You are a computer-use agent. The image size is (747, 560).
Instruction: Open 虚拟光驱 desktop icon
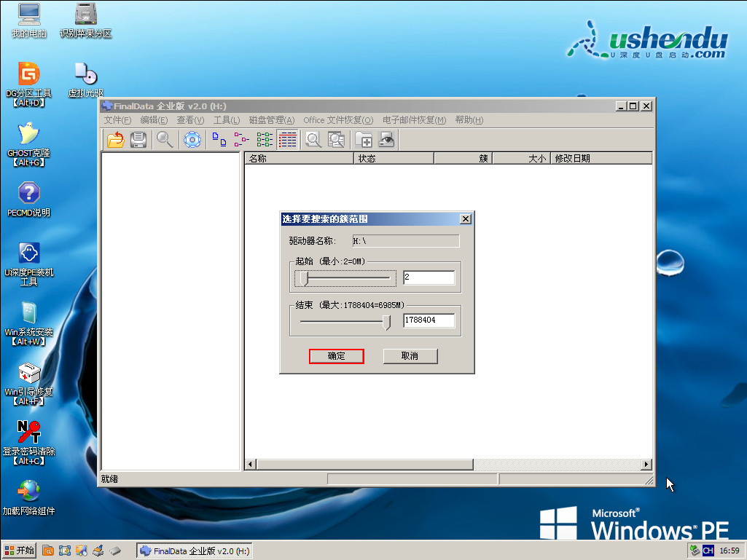click(x=86, y=80)
